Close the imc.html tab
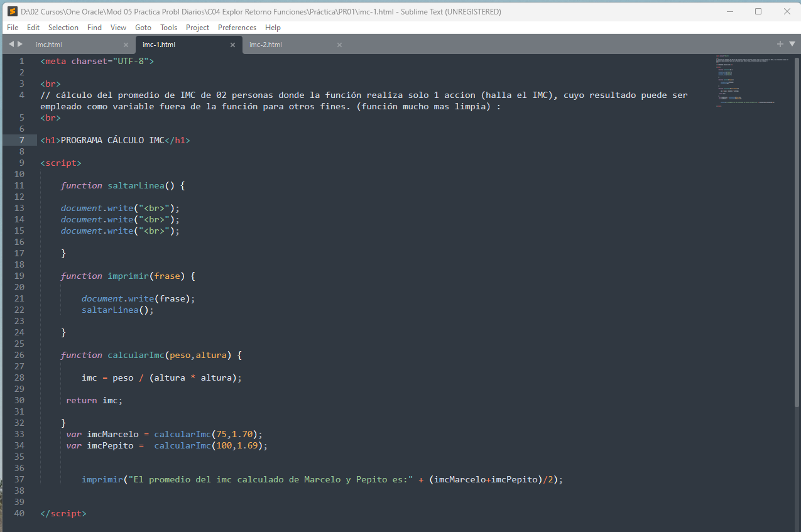 pos(126,45)
